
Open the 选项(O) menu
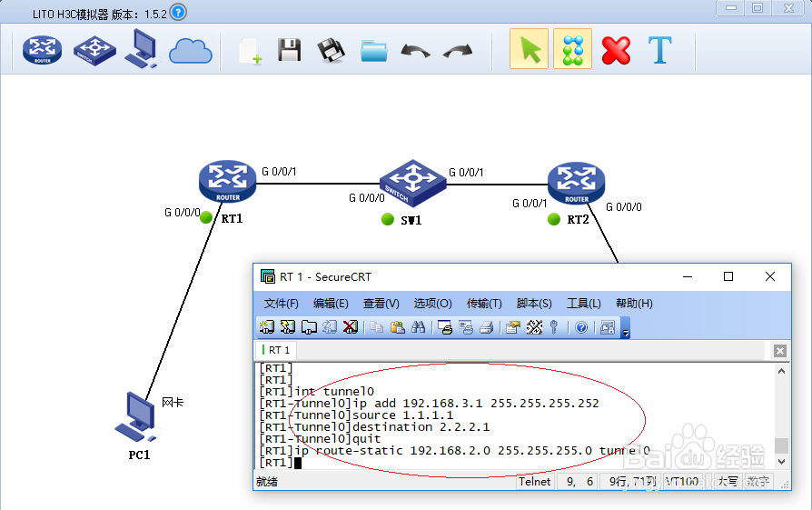click(432, 304)
